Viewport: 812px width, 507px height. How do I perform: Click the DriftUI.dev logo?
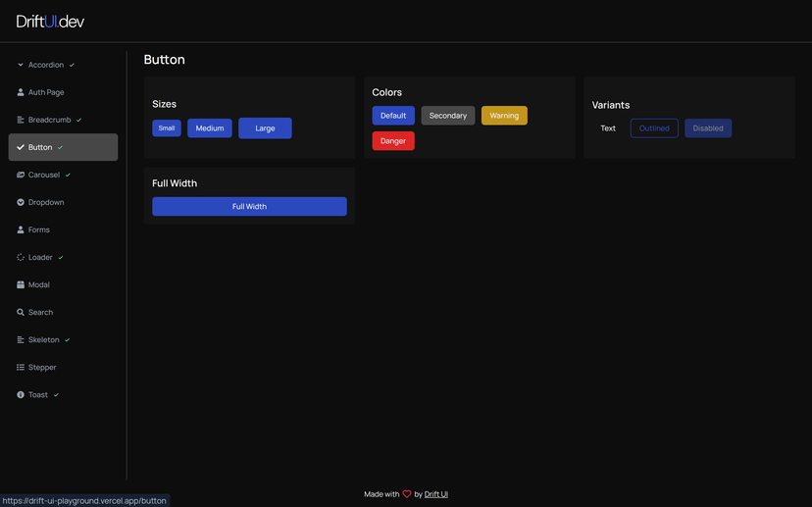click(x=50, y=22)
